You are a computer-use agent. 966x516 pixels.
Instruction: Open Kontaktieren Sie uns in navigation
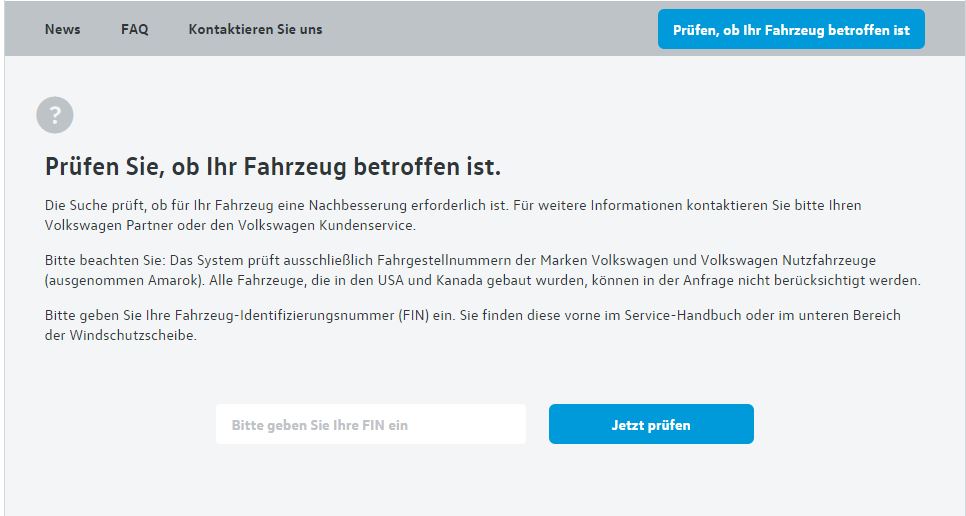pyautogui.click(x=255, y=29)
